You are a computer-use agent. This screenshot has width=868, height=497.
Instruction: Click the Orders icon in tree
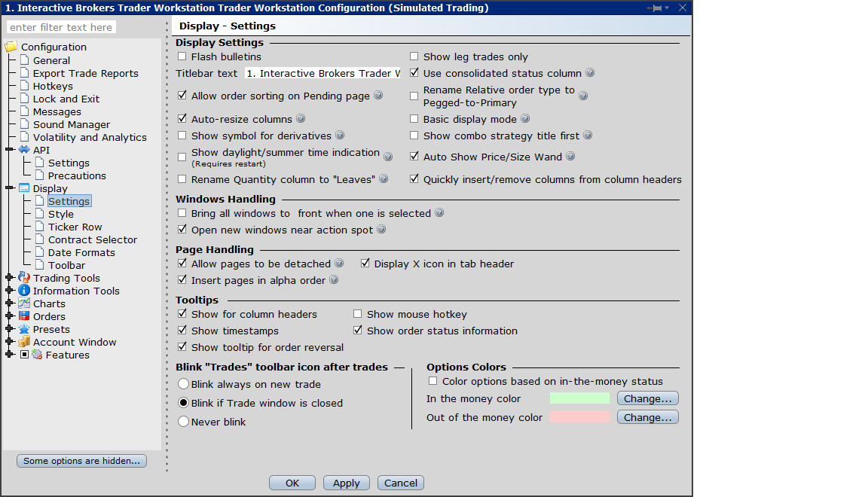[x=24, y=316]
